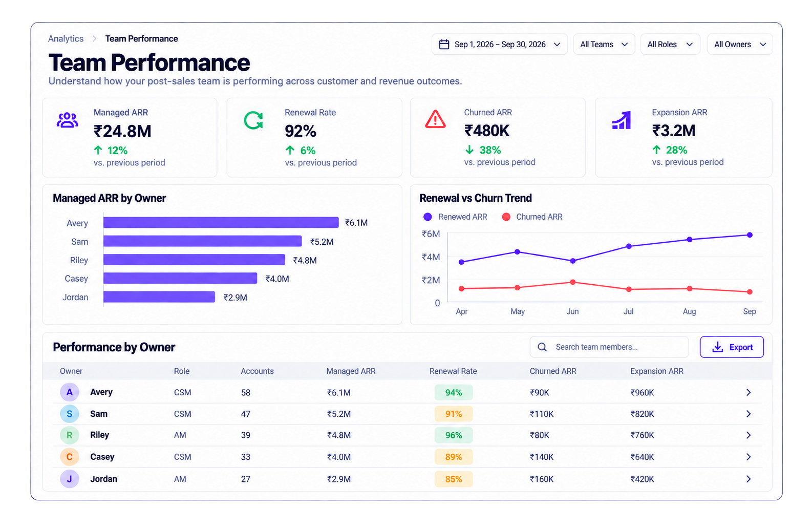Click the Owner column header
812x508 pixels.
coord(71,371)
